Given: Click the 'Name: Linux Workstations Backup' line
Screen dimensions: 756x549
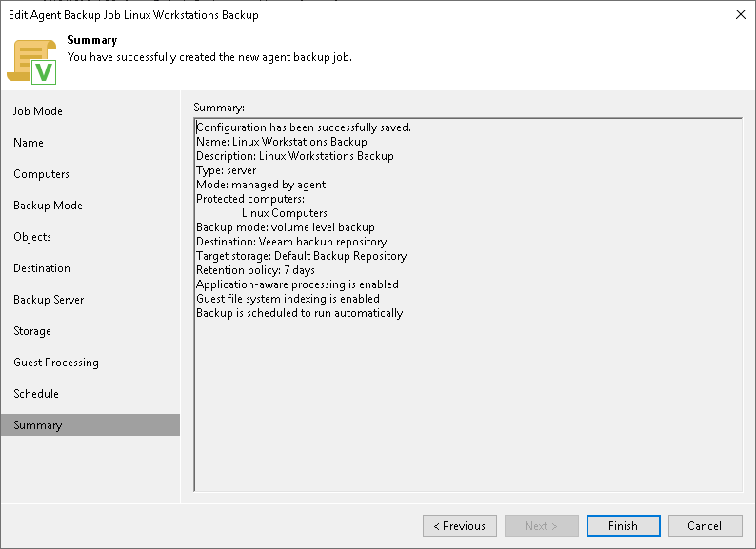Looking at the screenshot, I should click(282, 142).
